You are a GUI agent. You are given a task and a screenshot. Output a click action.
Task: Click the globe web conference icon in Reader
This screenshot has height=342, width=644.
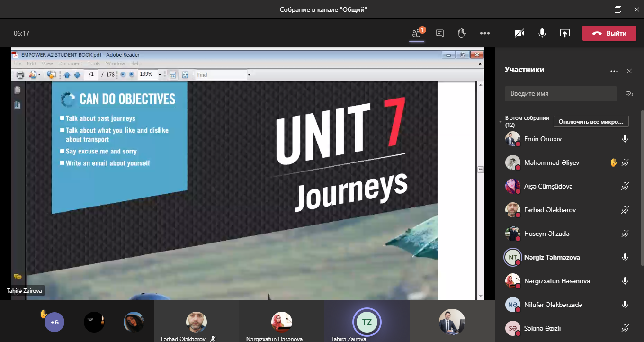pos(52,75)
